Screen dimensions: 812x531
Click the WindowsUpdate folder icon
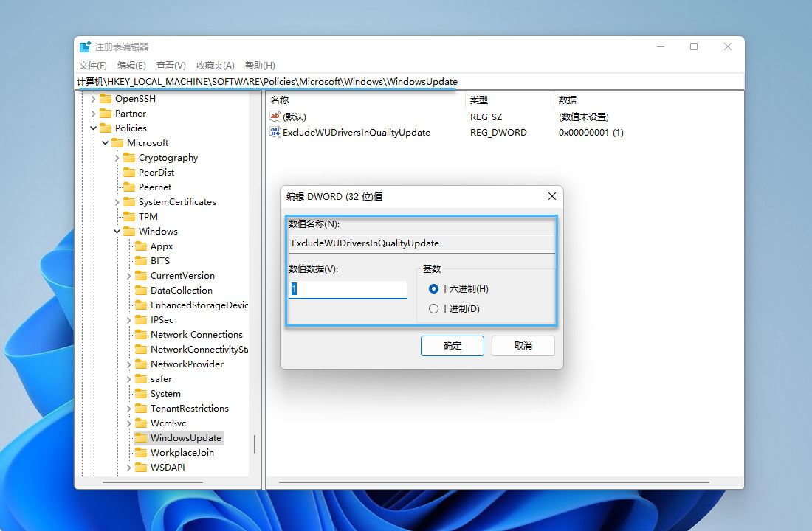pos(142,437)
